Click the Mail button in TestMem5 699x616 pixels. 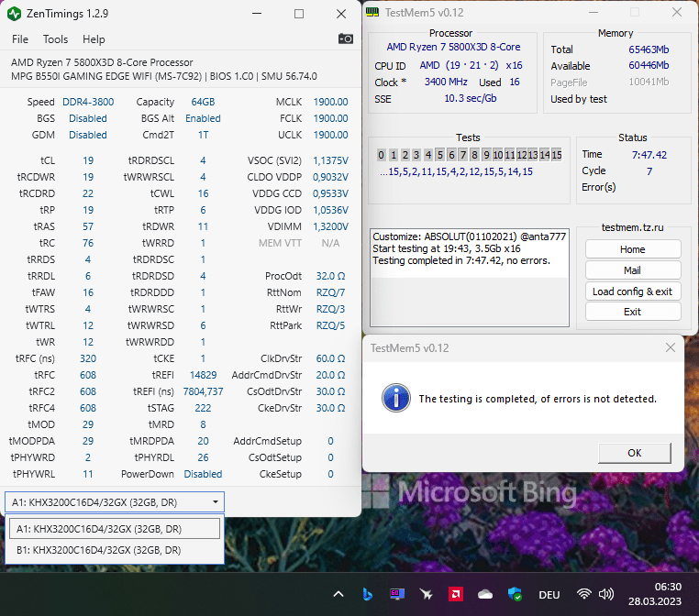(x=633, y=270)
